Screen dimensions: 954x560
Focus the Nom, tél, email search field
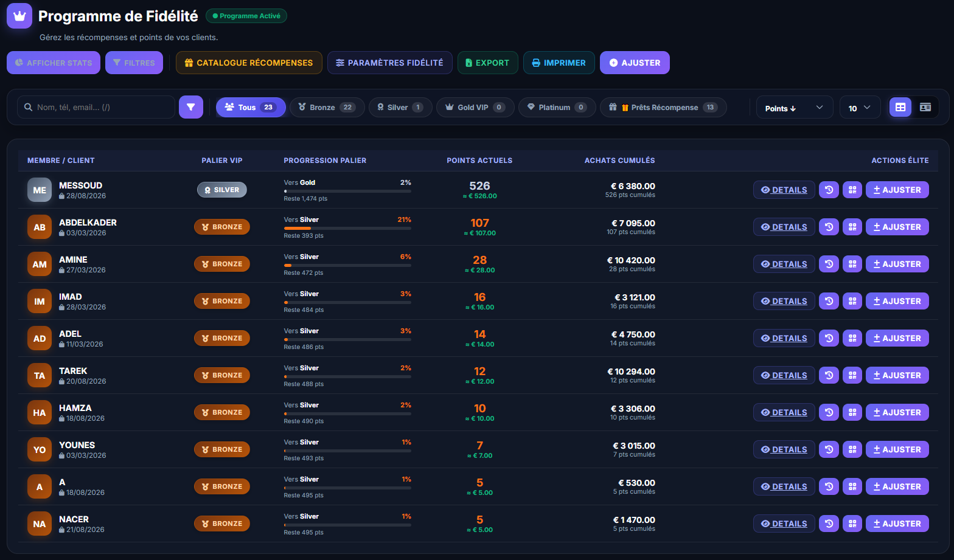coord(96,107)
